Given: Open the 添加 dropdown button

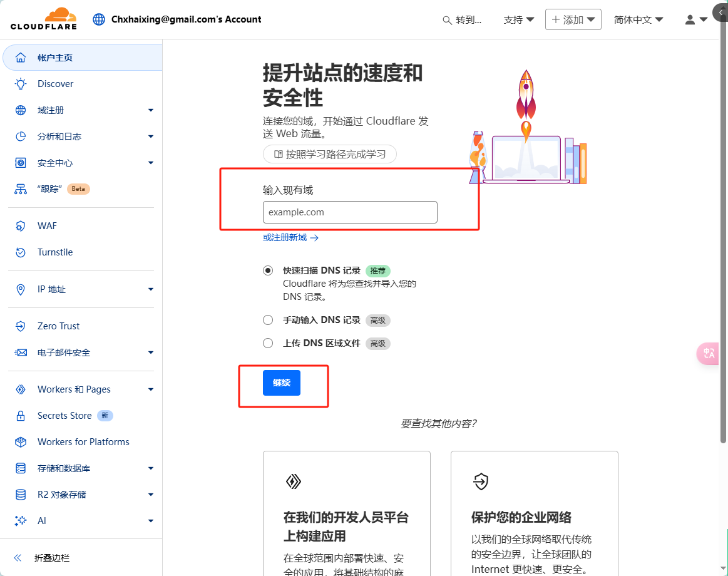Looking at the screenshot, I should click(573, 19).
